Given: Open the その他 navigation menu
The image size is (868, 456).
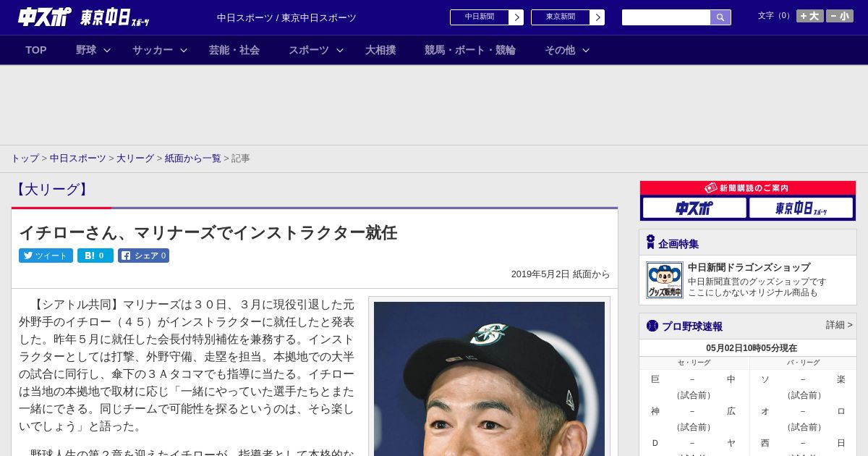Looking at the screenshot, I should click(x=560, y=50).
